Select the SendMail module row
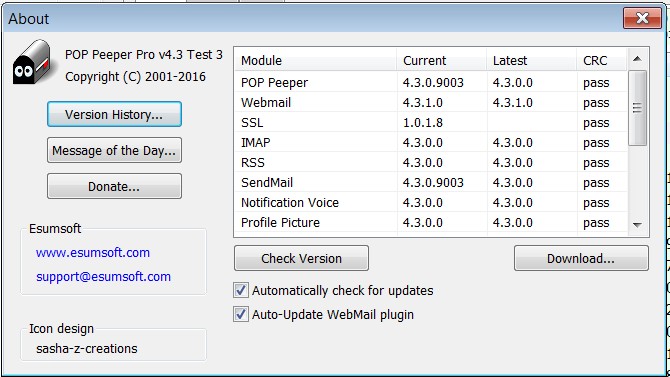 (x=431, y=183)
